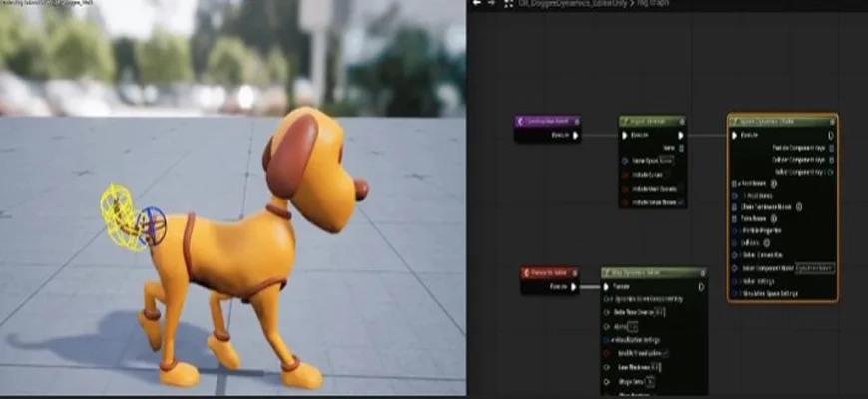Click the Items output pin on Name Space node

coord(682,148)
